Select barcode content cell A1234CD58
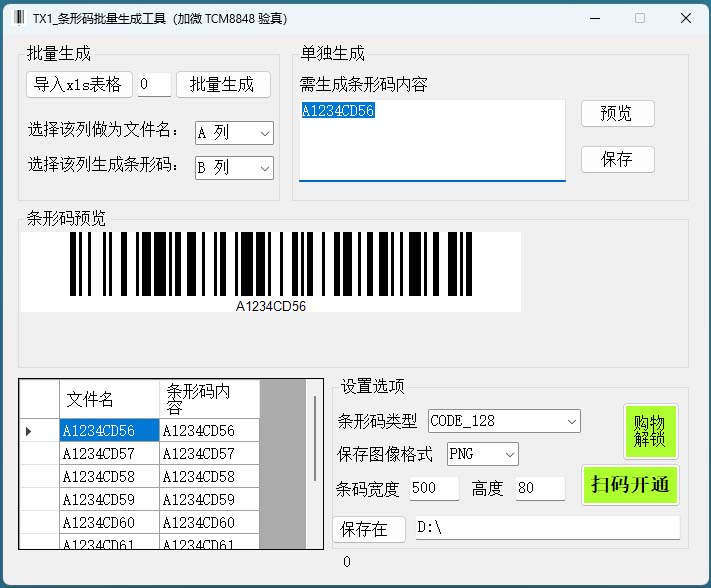711x588 pixels. (209, 476)
